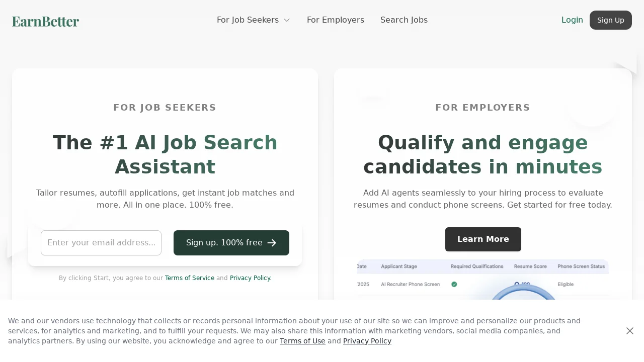644x362 pixels.
Task: Click the Learn More button
Action: pos(483,239)
